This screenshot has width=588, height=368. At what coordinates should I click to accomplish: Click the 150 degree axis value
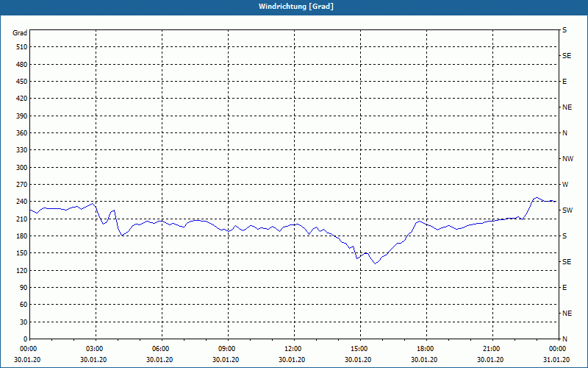click(x=22, y=252)
